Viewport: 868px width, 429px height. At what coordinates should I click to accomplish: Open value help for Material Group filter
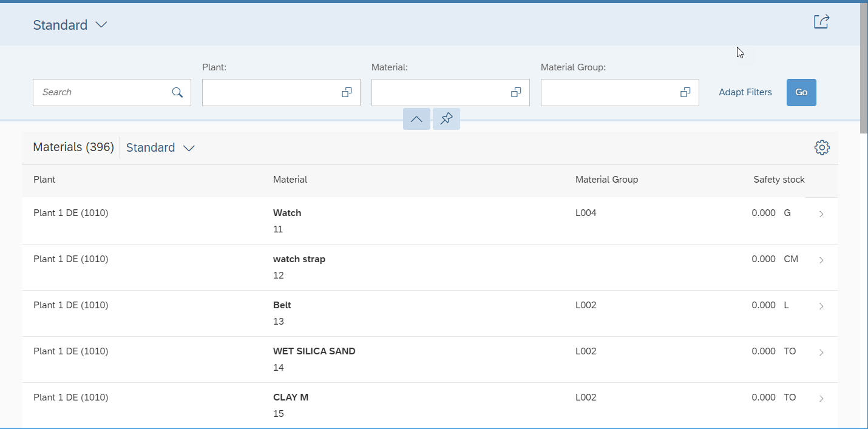[685, 92]
